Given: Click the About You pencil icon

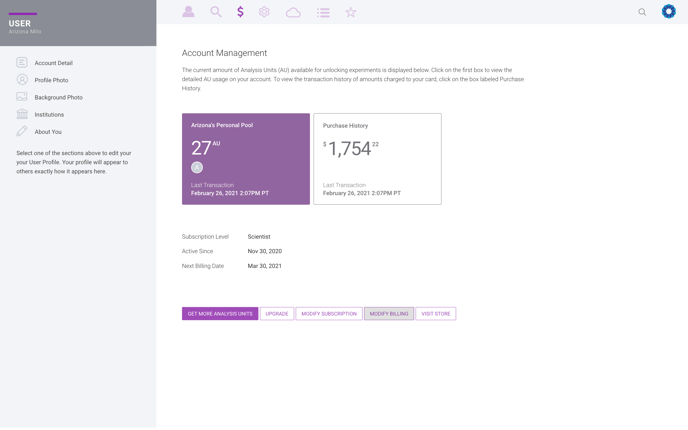Looking at the screenshot, I should coord(22,131).
